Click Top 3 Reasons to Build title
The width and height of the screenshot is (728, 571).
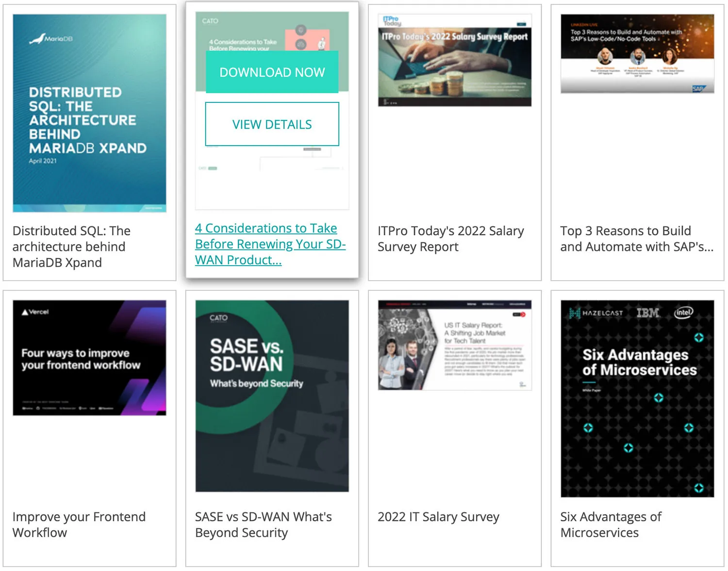[636, 239]
